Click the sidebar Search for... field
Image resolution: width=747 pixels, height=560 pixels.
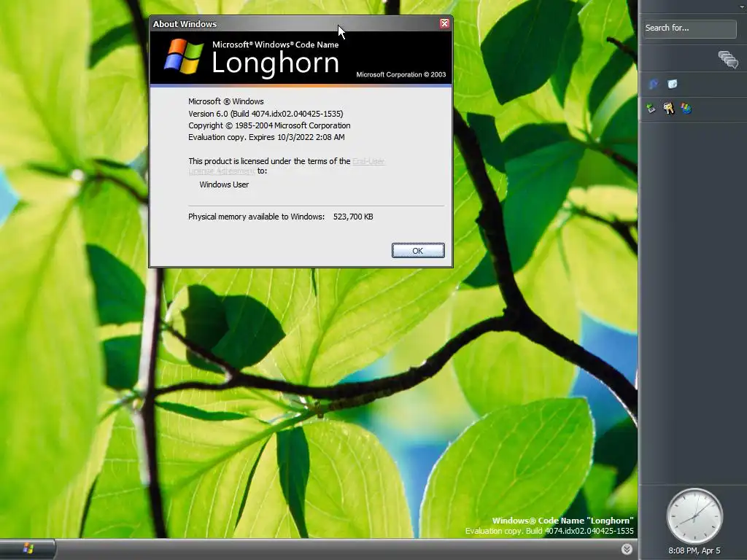689,28
